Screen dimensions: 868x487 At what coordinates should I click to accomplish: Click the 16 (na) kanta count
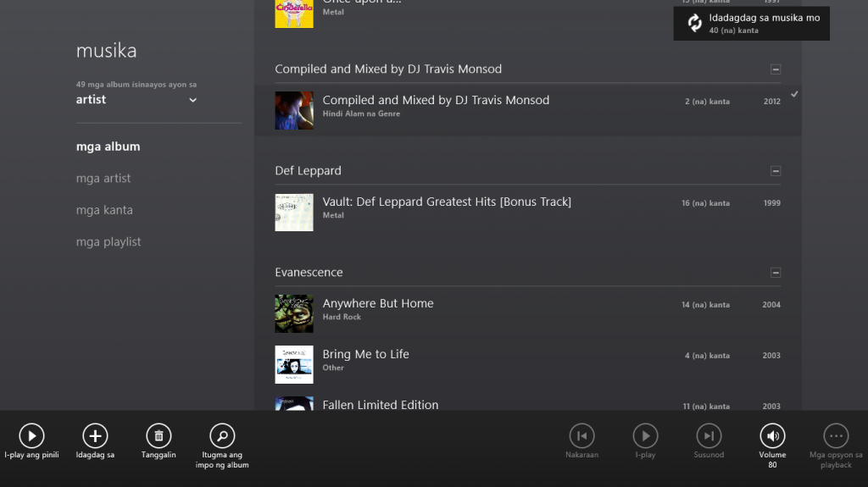[705, 203]
